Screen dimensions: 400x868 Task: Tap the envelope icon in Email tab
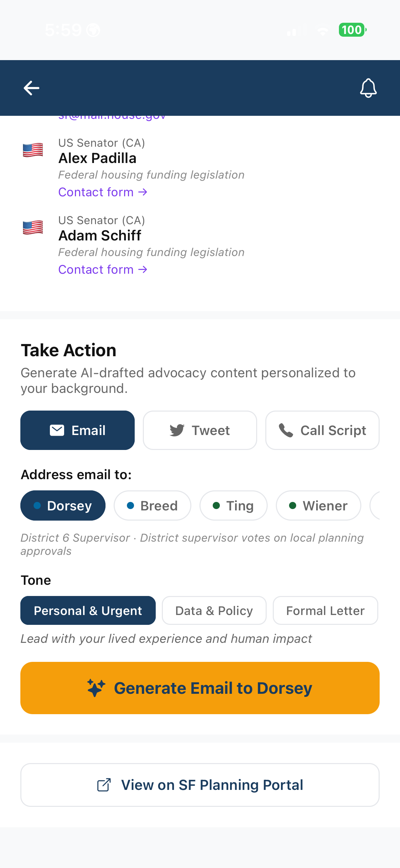tap(57, 430)
